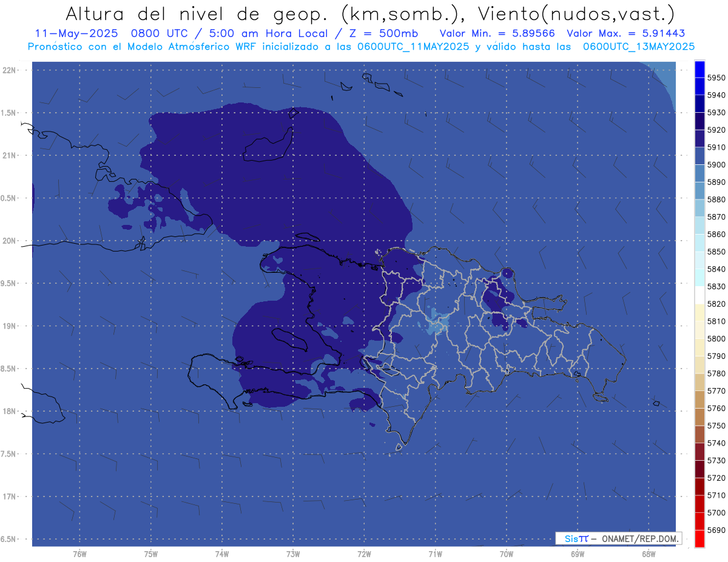The height and width of the screenshot is (562, 728).
Task: Click the color bar swatch between 5890 and 5900
Action: (x=699, y=173)
